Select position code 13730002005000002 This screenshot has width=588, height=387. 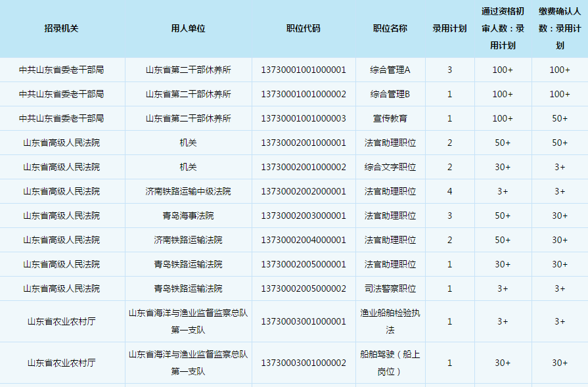(x=304, y=288)
